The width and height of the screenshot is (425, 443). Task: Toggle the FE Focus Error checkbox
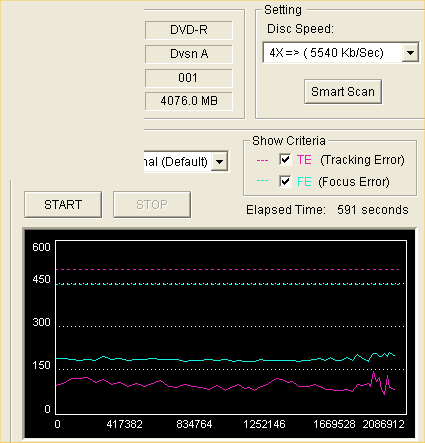(x=285, y=182)
